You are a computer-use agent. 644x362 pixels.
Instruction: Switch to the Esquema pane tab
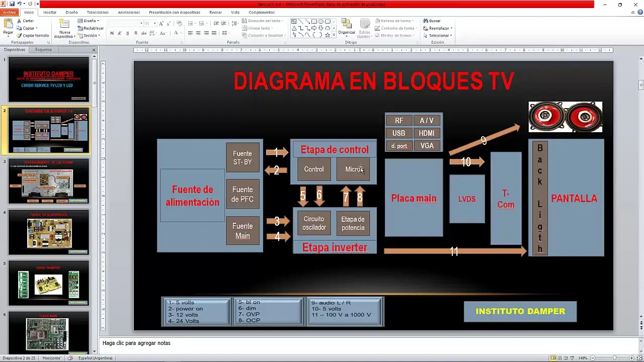(x=43, y=50)
